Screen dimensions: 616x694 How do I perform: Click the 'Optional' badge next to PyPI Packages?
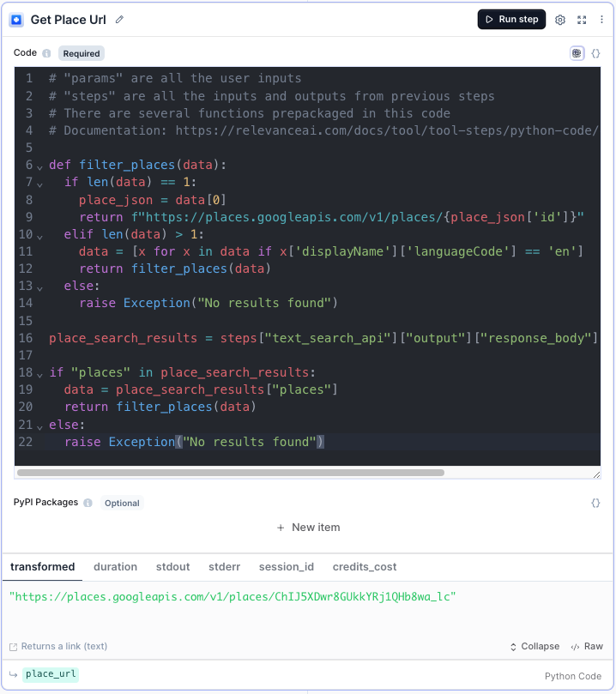[122, 503]
